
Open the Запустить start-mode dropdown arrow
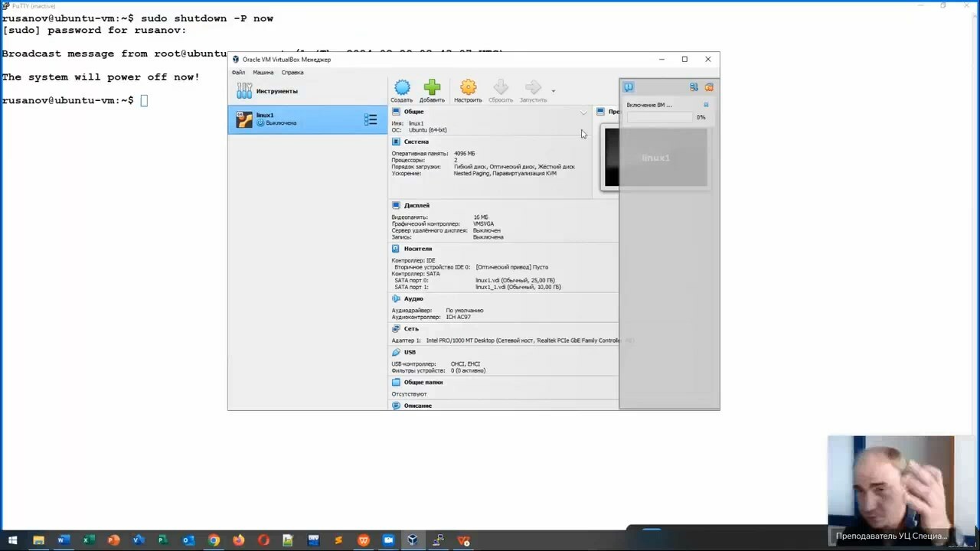[x=553, y=91]
